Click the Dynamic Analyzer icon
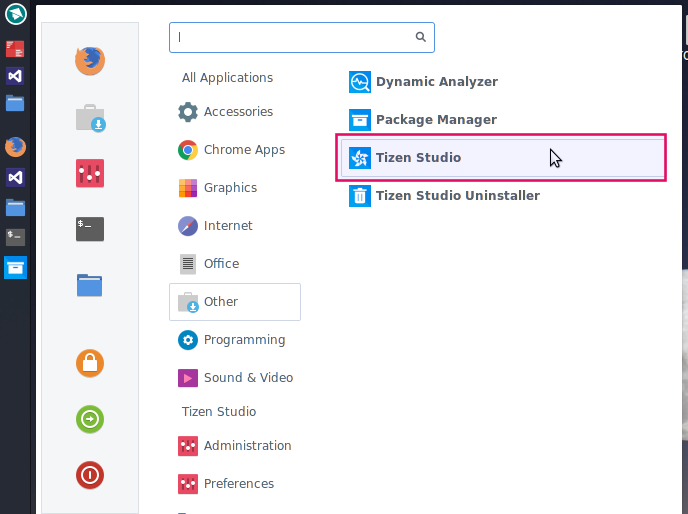The height and width of the screenshot is (514, 688). pos(360,82)
